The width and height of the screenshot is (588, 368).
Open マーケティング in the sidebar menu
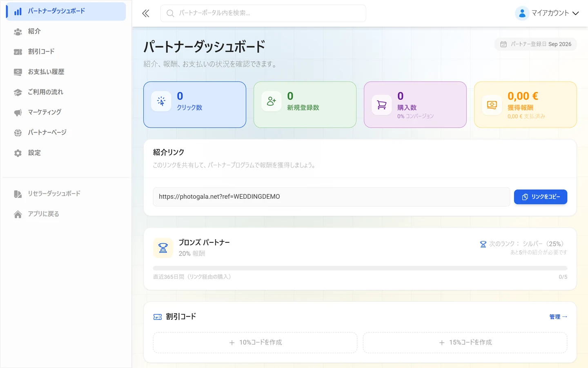pos(66,112)
